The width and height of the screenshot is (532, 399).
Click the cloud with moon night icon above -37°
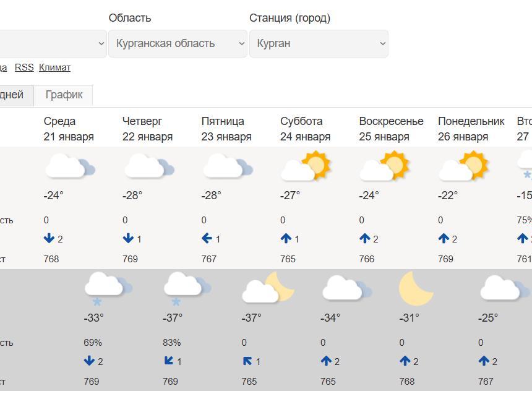point(267,289)
